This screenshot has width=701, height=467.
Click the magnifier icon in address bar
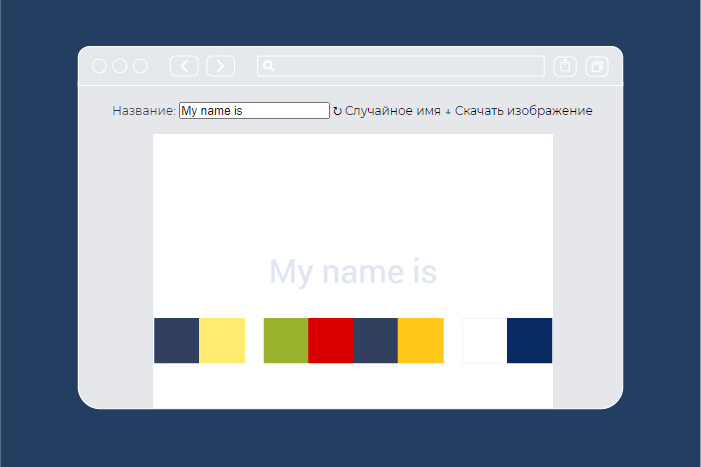[268, 66]
